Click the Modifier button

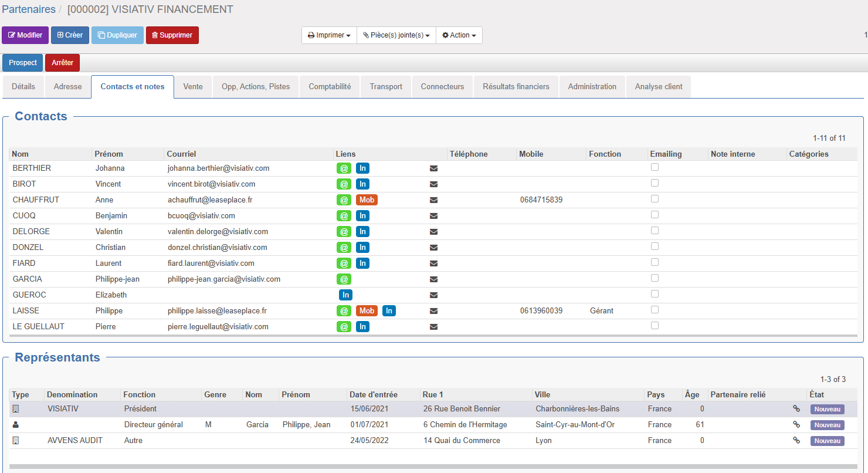pyautogui.click(x=25, y=35)
